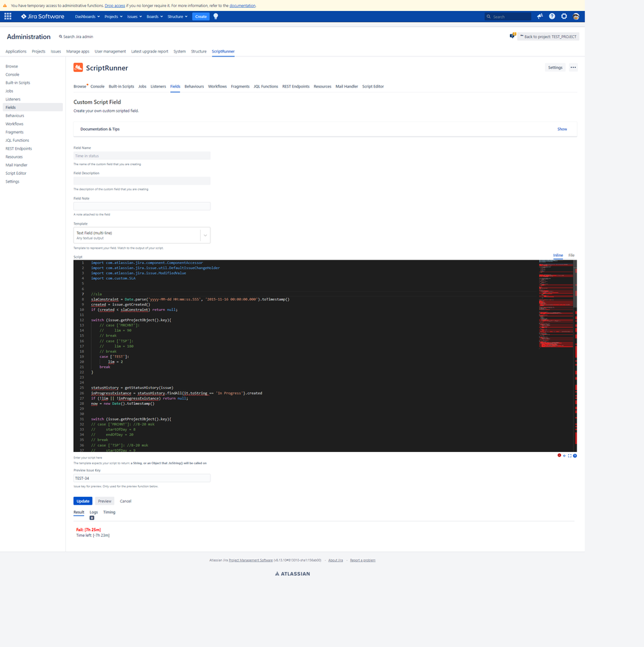Click the error indicator icon under the editor
644x647 pixels.
[559, 455]
